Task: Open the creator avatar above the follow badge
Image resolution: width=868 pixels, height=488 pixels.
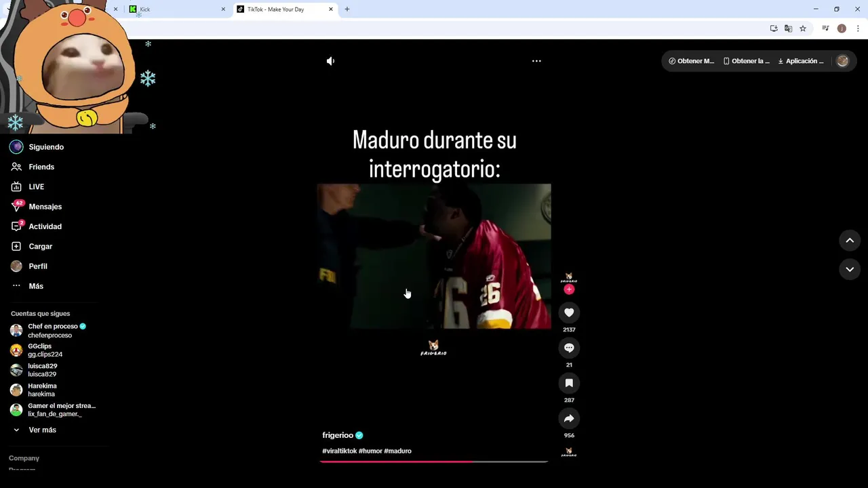Action: 569,277
